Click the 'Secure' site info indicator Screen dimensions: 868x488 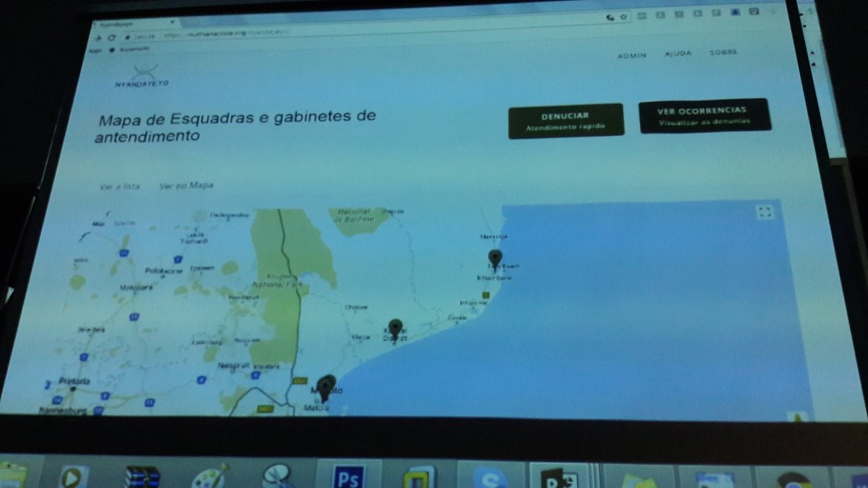click(x=140, y=35)
